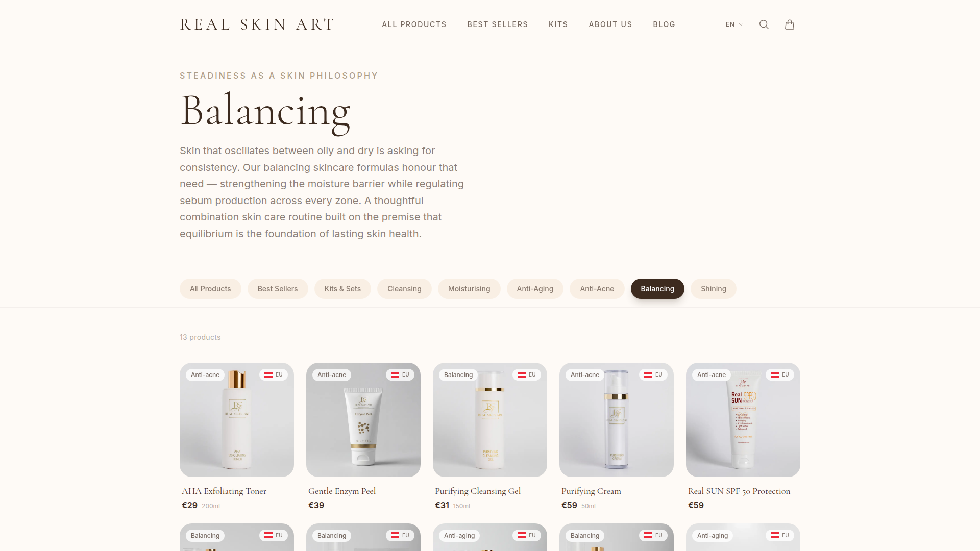This screenshot has width=980, height=551.
Task: Open the search icon in header
Action: 764,24
